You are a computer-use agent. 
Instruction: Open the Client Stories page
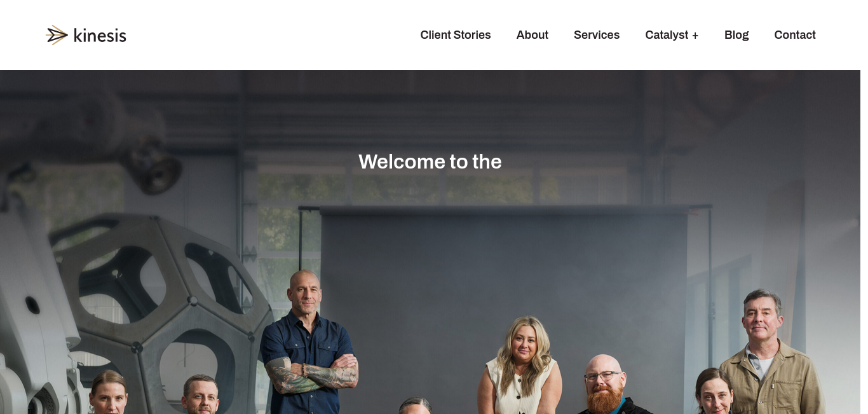click(456, 35)
